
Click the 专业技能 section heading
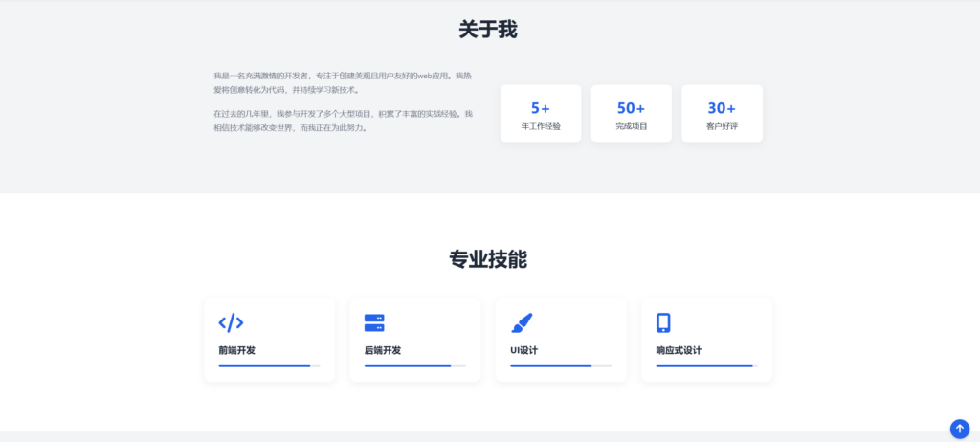pos(488,259)
